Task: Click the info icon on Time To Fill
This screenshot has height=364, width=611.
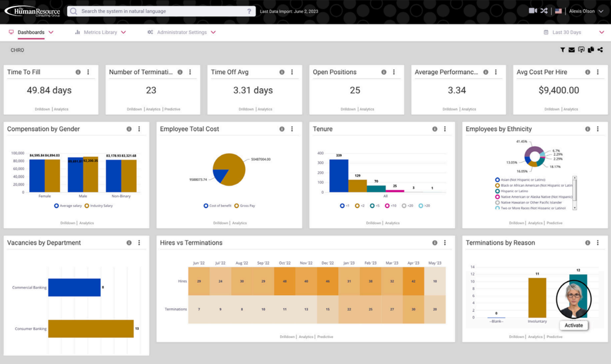Action: click(78, 72)
